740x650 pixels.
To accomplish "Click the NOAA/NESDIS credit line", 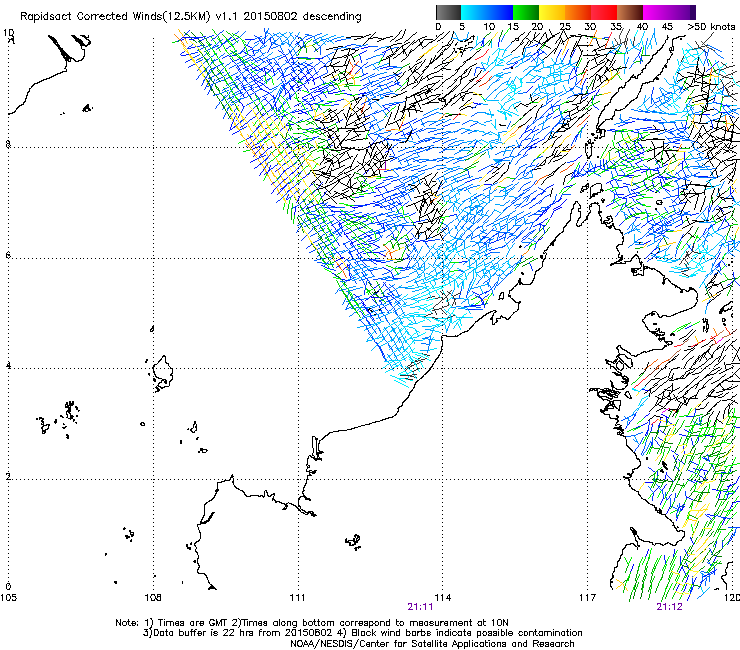I will coord(432,644).
